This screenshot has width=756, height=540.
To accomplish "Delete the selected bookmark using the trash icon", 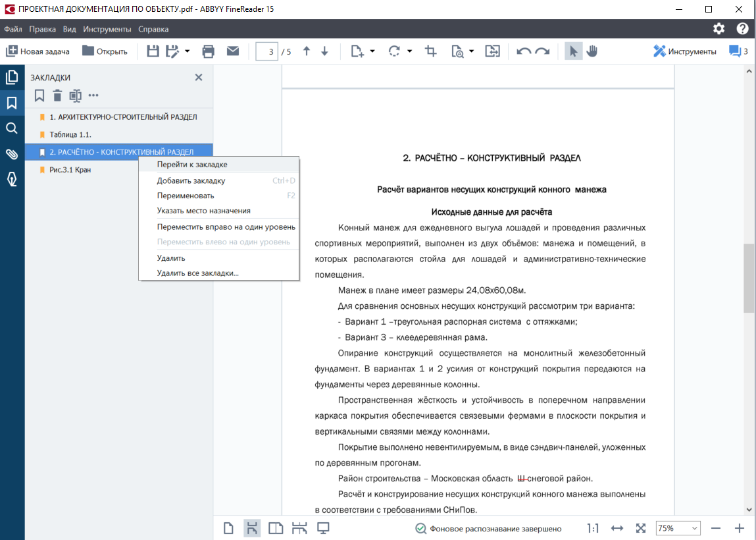I will click(x=57, y=95).
